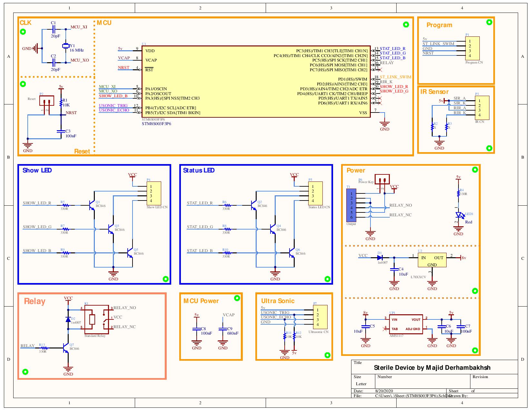
Task: Select flyback diode D2 in Relay block
Action: click(x=68, y=319)
